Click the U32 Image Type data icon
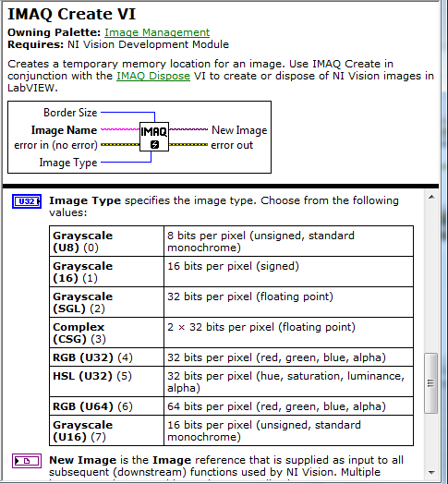This screenshot has height=484, width=448. tap(27, 201)
